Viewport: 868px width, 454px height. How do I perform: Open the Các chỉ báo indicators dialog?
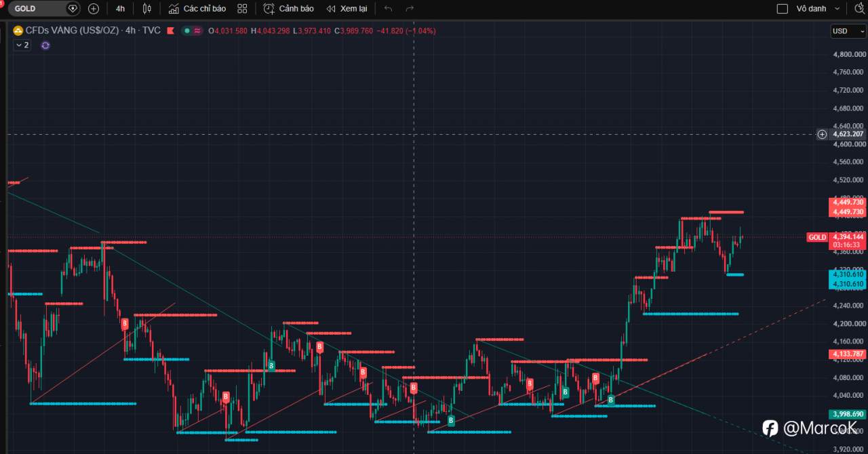[x=197, y=9]
